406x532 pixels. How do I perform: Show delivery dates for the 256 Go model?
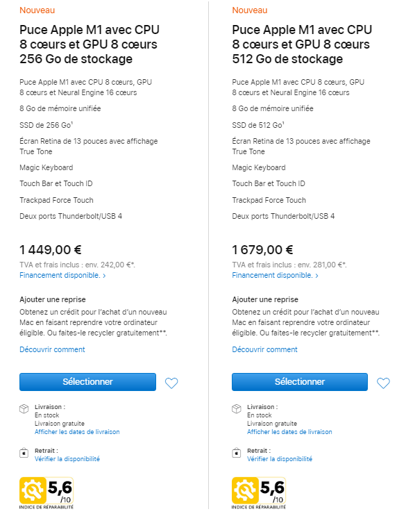click(x=77, y=432)
